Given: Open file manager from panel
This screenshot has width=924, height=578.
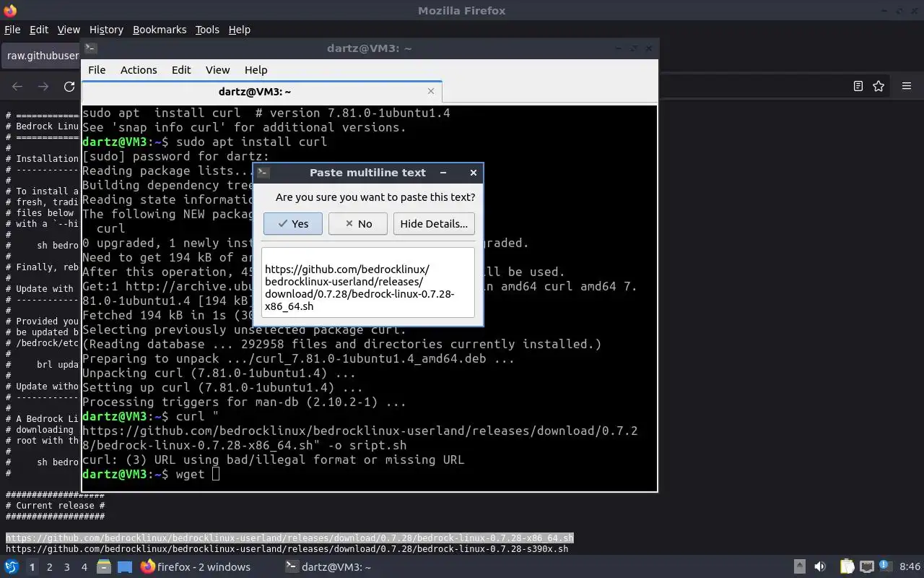Looking at the screenshot, I should (104, 567).
